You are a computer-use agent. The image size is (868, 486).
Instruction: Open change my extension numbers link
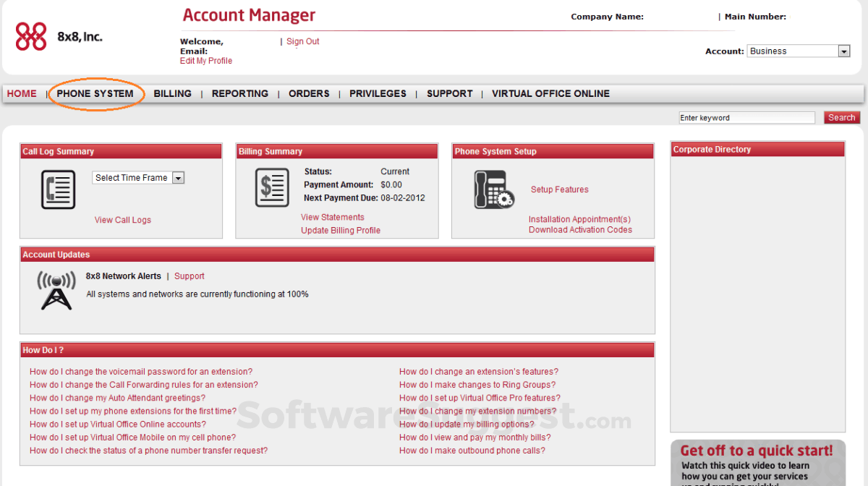pyautogui.click(x=478, y=411)
